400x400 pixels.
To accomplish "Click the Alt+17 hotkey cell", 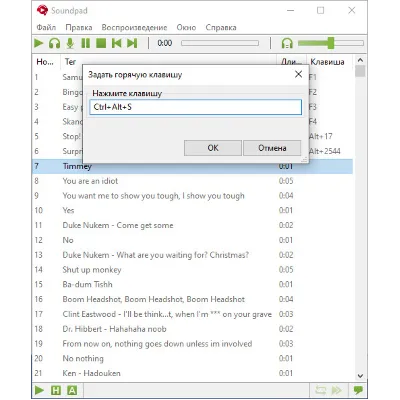I will click(321, 136).
